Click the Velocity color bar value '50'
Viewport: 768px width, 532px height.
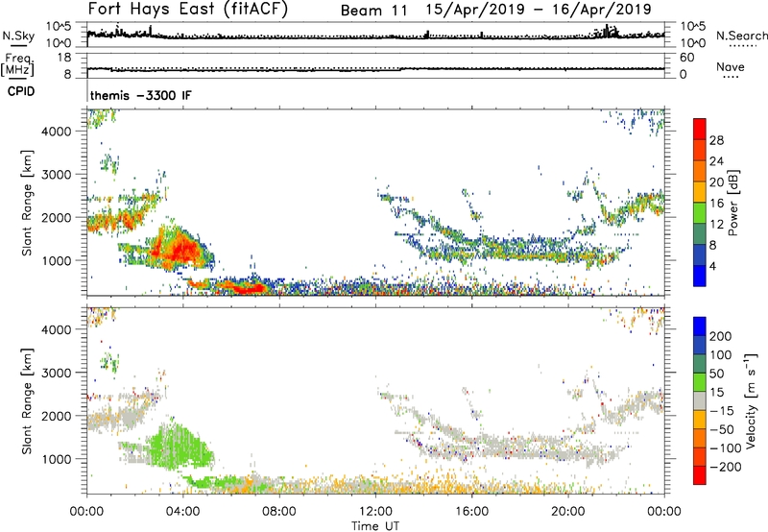pyautogui.click(x=716, y=374)
